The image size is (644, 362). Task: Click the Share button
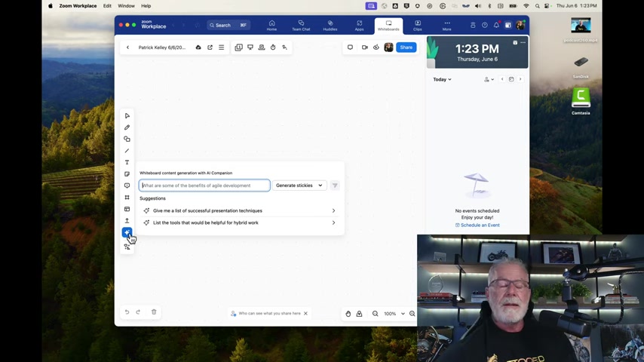click(x=406, y=48)
